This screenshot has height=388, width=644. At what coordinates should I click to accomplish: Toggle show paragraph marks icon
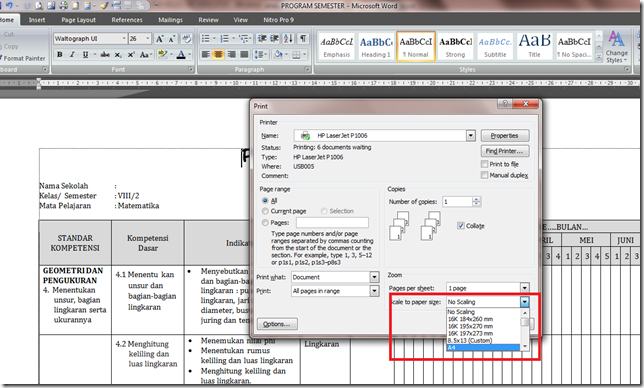tap(303, 39)
